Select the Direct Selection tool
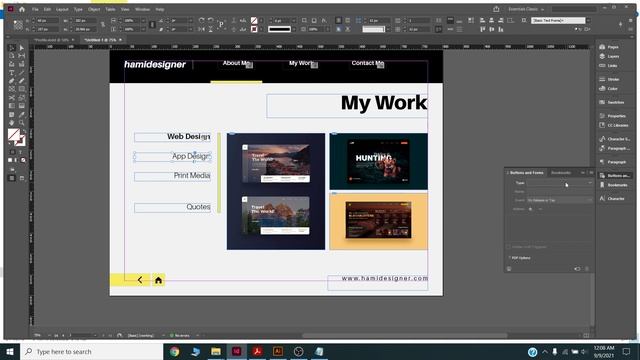Image resolution: width=640 pixels, height=360 pixels. click(x=22, y=48)
